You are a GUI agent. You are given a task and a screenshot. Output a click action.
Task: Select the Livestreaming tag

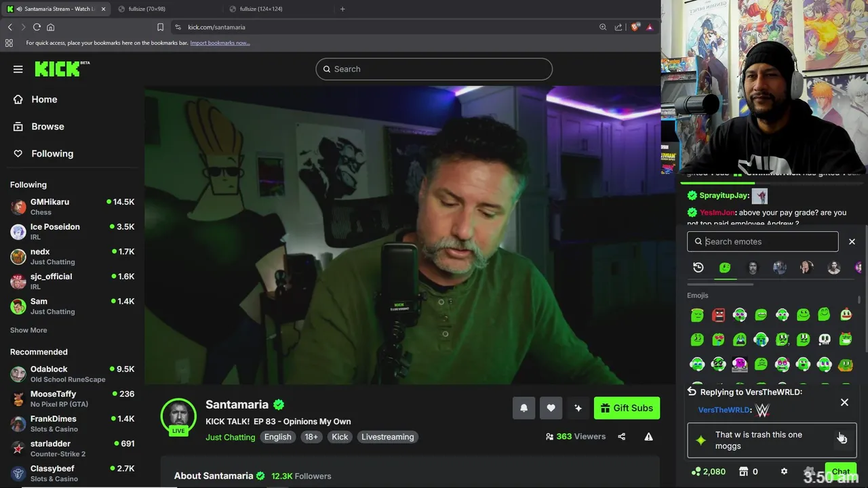coord(387,437)
